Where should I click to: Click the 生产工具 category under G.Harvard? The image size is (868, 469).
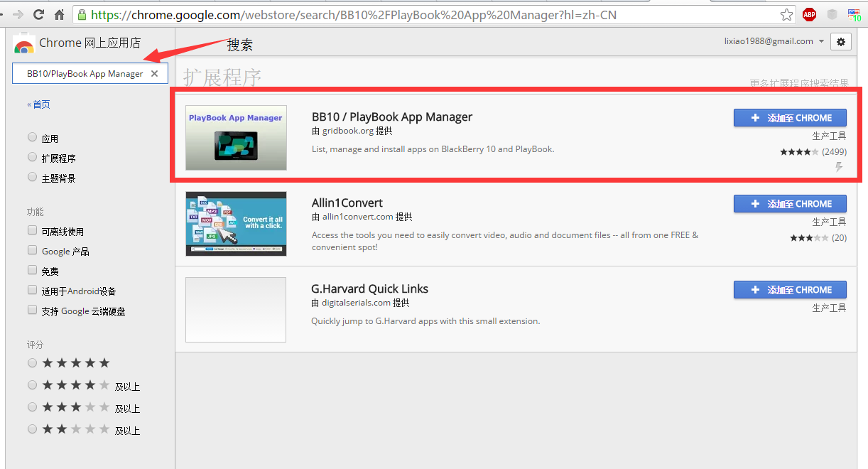830,308
